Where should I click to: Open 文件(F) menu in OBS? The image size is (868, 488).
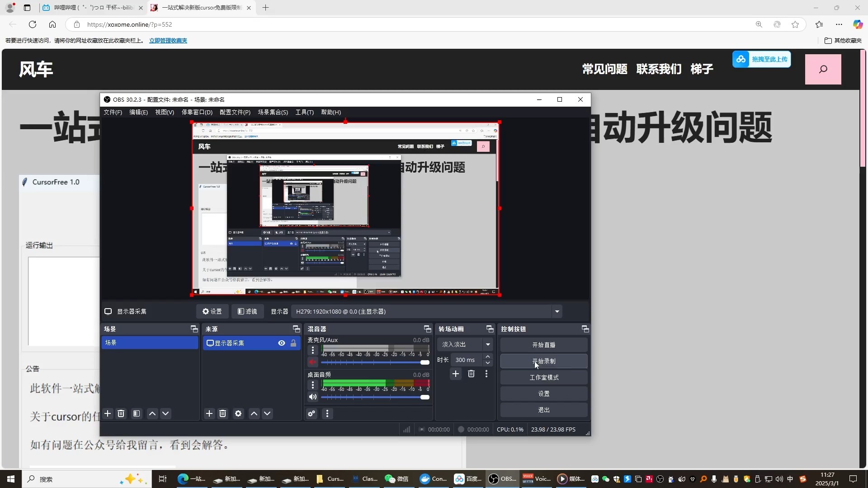click(x=113, y=112)
